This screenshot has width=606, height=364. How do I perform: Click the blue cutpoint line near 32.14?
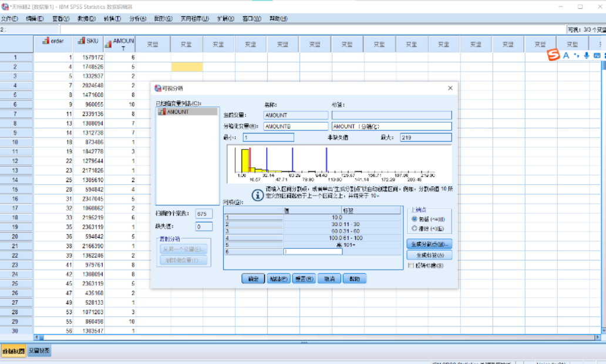coord(267,160)
